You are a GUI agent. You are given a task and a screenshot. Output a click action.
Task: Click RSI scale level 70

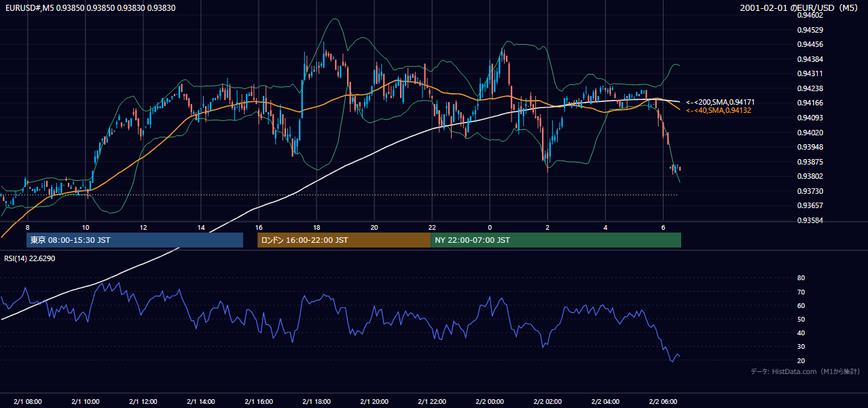pos(801,292)
